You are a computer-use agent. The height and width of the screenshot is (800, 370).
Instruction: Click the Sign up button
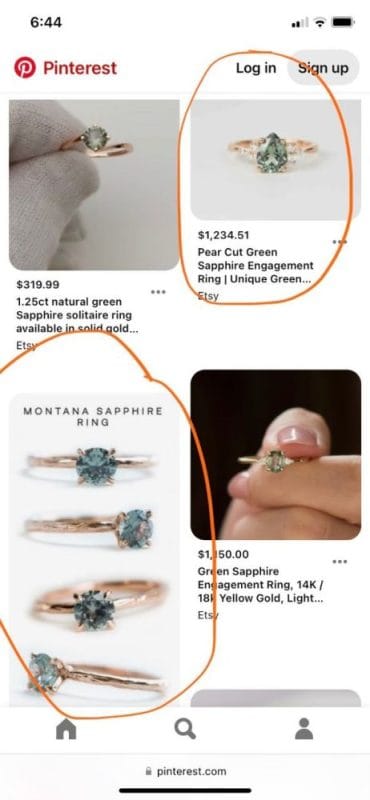[x=323, y=68]
